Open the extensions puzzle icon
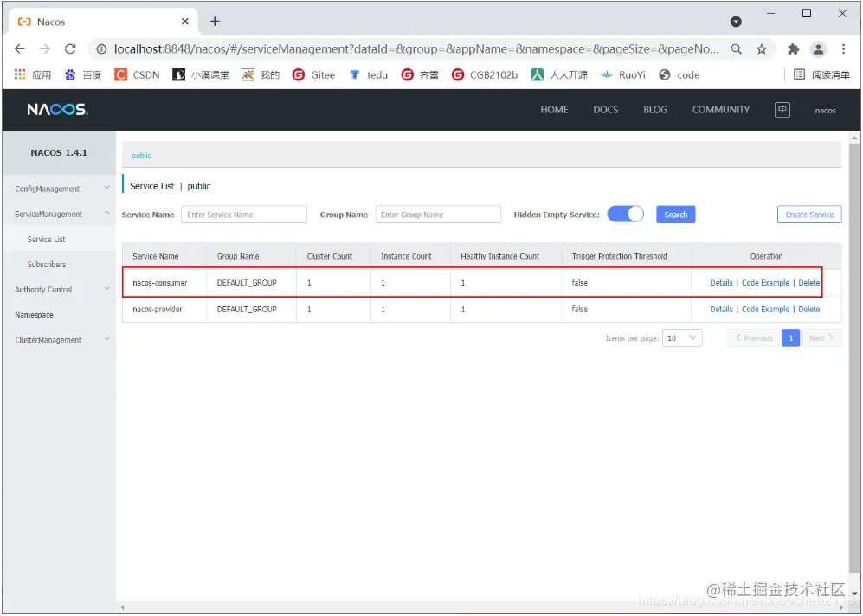The height and width of the screenshot is (616, 863). pyautogui.click(x=793, y=49)
